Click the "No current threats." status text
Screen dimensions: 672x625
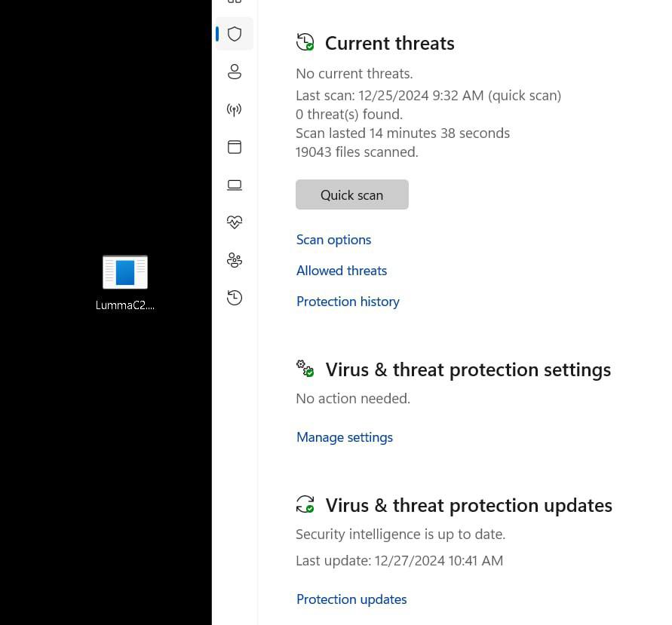[x=354, y=73]
